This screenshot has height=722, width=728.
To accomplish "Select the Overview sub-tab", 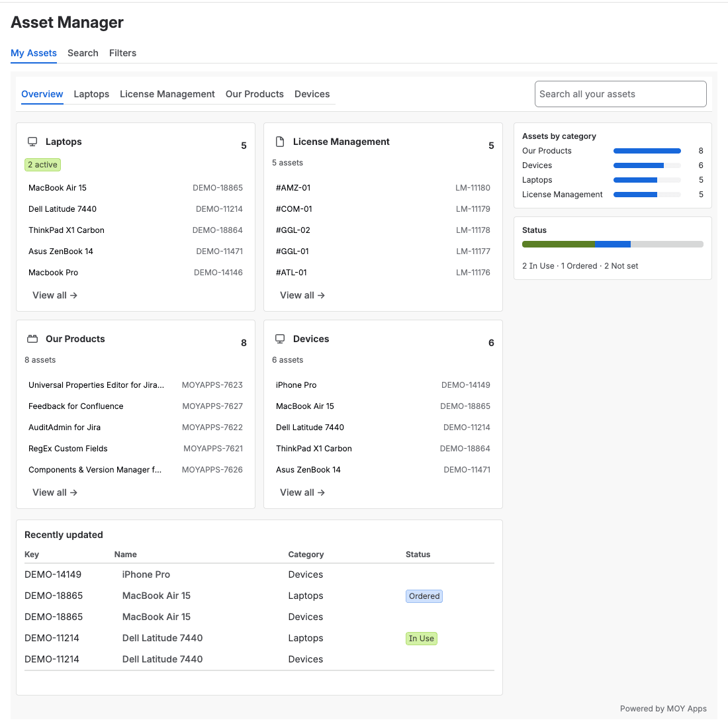I will point(42,94).
